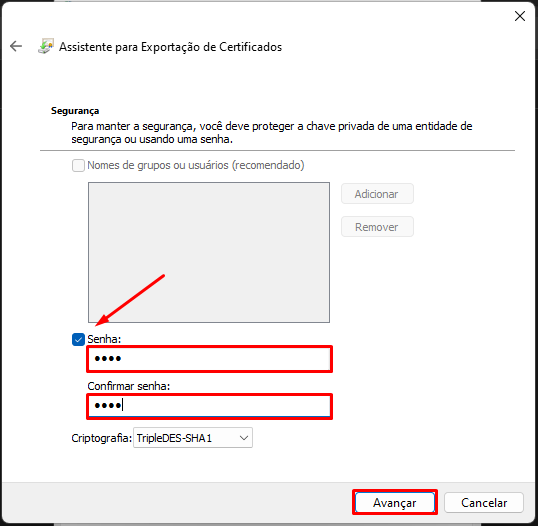Click the "Confirmar senha:" label
The width and height of the screenshot is (538, 526).
pos(129,386)
